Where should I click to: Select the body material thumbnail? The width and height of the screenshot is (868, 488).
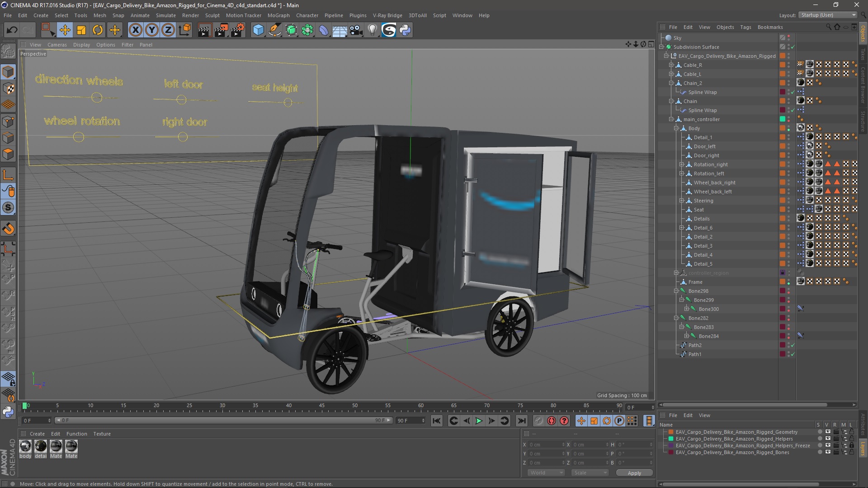25,446
